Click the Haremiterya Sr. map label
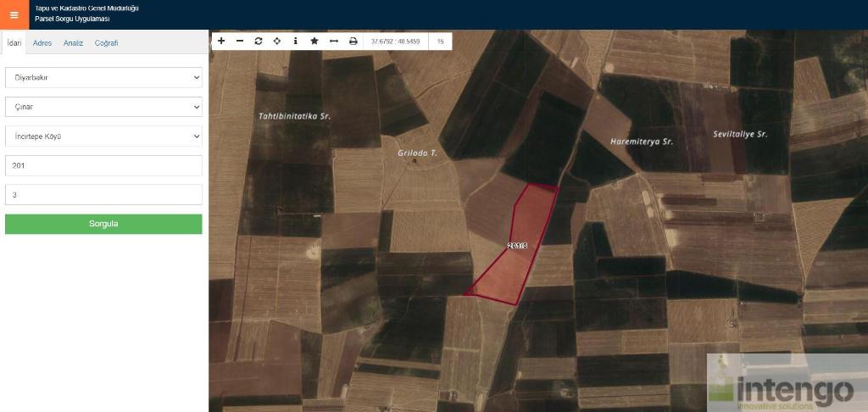 (642, 142)
